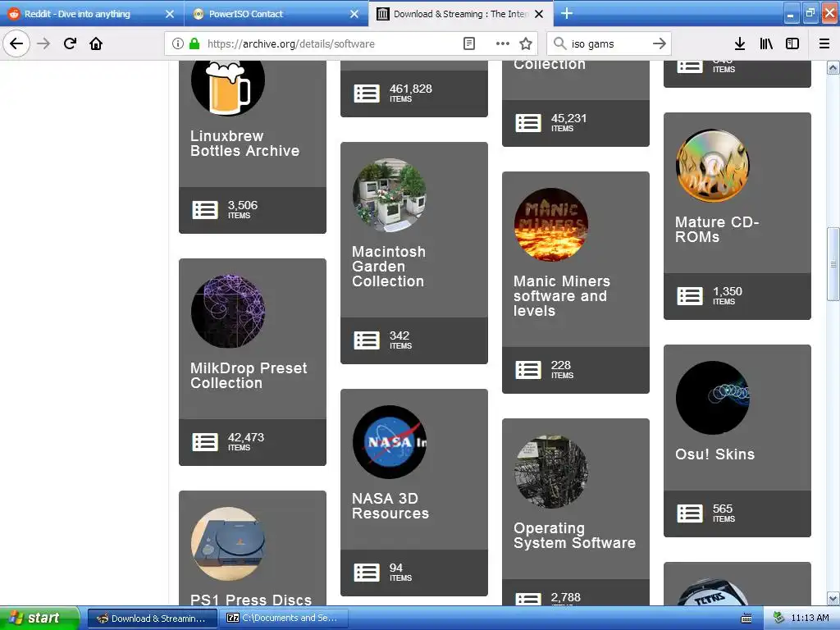Open the Windows Start menu
Image resolution: width=840 pixels, height=630 pixels.
pos(39,618)
